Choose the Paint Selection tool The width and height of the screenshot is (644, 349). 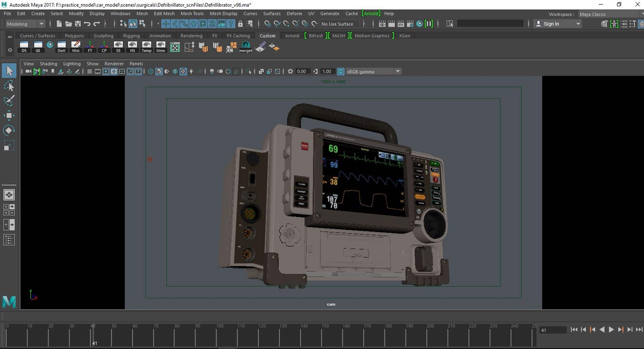(9, 101)
